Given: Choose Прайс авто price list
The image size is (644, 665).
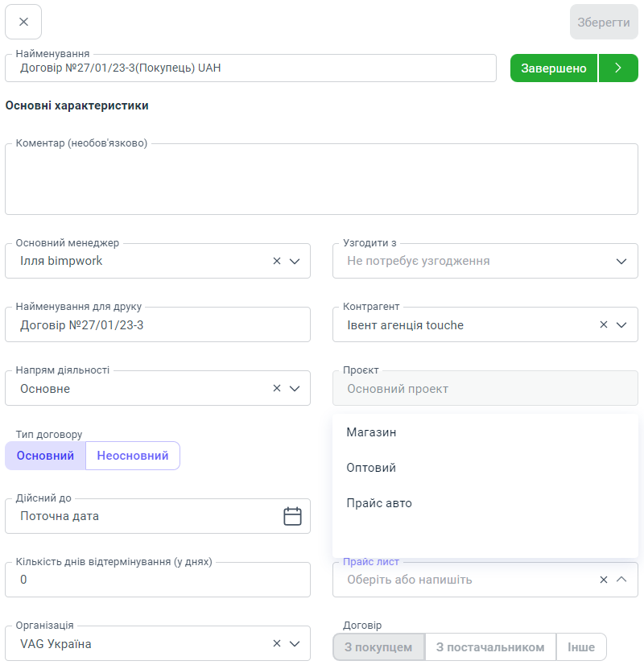Looking at the screenshot, I should tap(379, 503).
